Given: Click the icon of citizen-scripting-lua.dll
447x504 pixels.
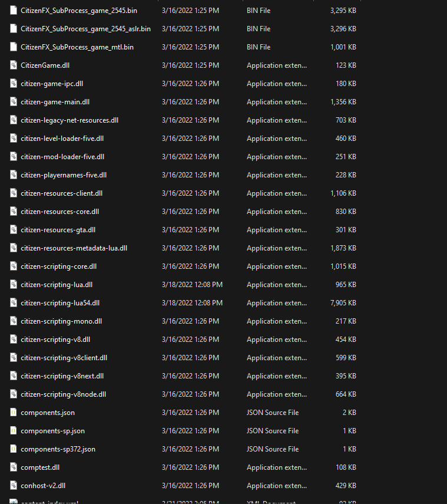Looking at the screenshot, I should point(14,285).
